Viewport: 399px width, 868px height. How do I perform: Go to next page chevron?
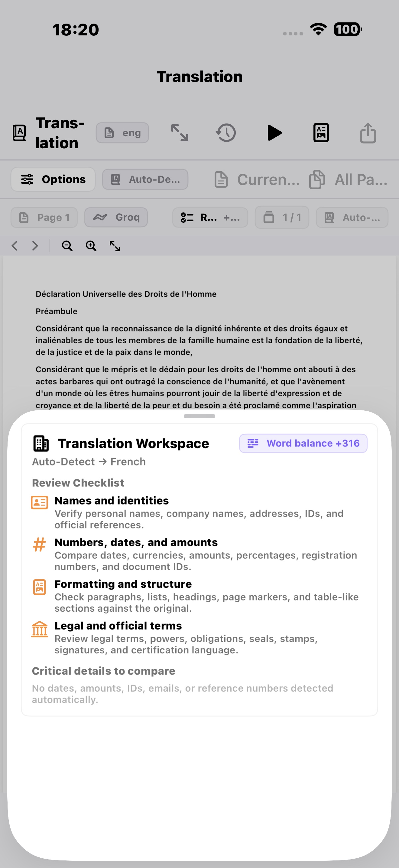tap(35, 246)
